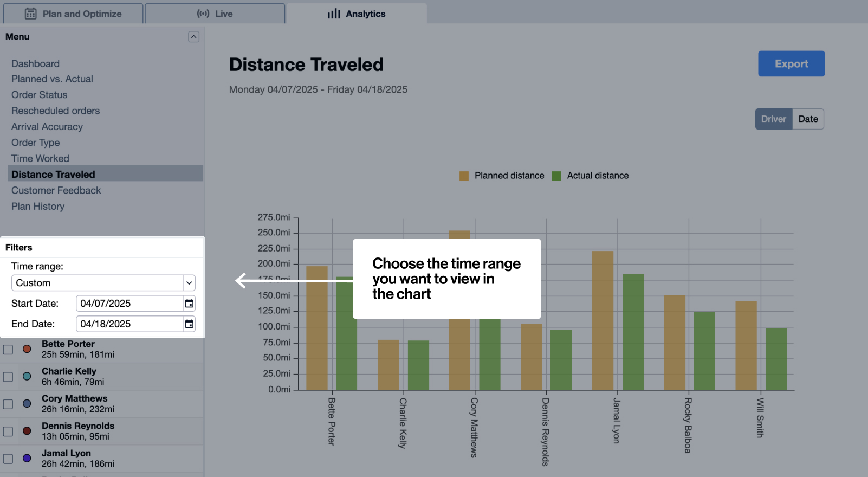Collapse the Menu panel
Image resolution: width=868 pixels, height=477 pixels.
click(x=193, y=36)
